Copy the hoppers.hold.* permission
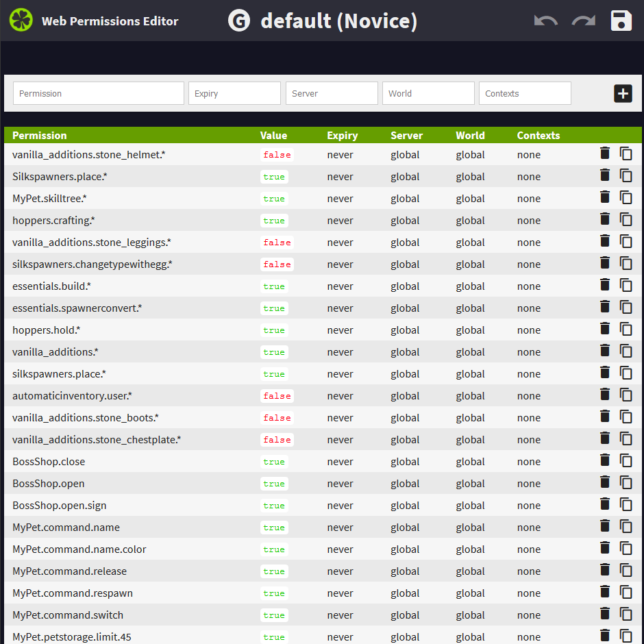Screen dimensions: 644x644 pos(626,329)
